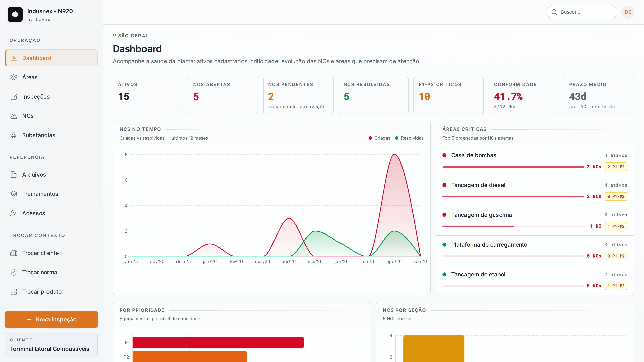Toggle the Resolvidas legend series
The width and height of the screenshot is (644, 362).
point(409,138)
